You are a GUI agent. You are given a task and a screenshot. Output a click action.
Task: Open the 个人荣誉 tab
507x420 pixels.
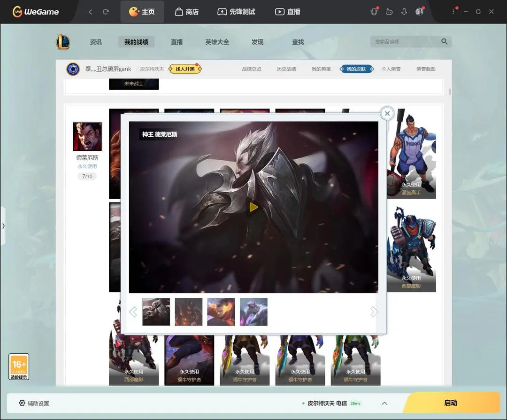point(391,69)
